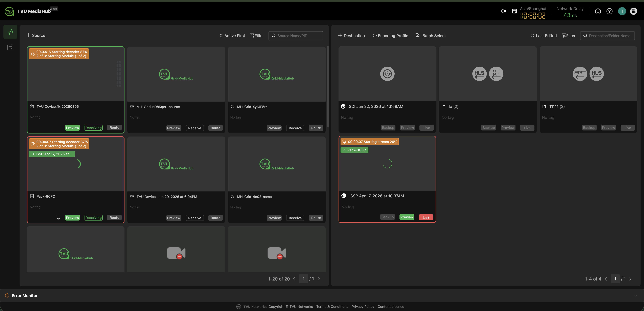
Task: Open the source Filter options
Action: tap(257, 36)
